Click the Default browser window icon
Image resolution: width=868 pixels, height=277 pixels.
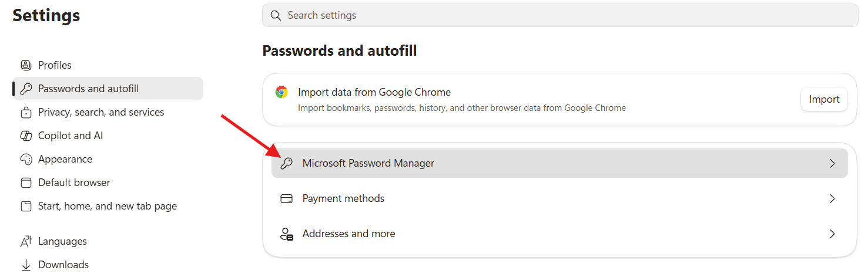click(x=26, y=183)
